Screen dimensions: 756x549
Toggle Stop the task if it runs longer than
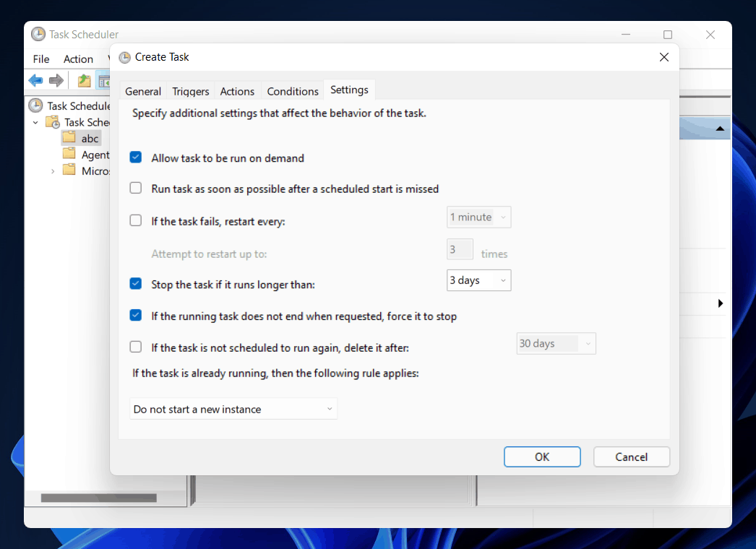(135, 283)
